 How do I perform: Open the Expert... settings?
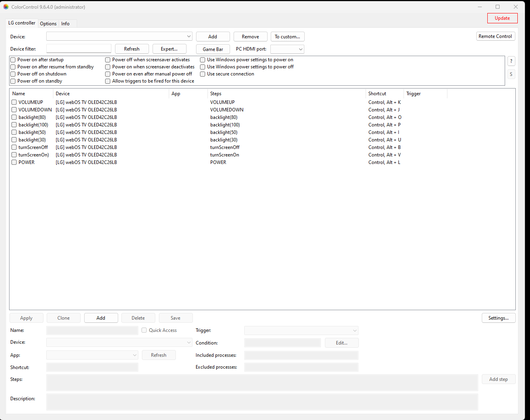[170, 49]
